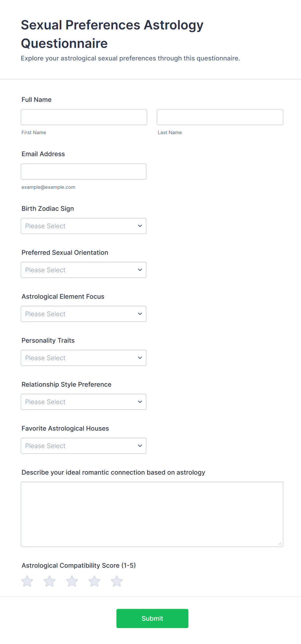Give a five-star compatibility score
The height and width of the screenshot is (644, 301).
(117, 581)
